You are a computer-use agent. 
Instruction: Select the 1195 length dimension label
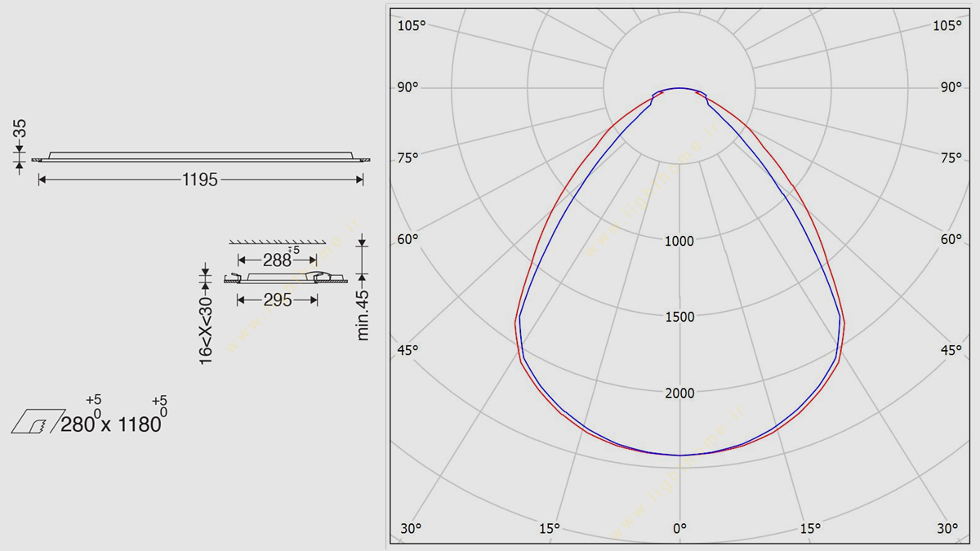[x=199, y=180]
